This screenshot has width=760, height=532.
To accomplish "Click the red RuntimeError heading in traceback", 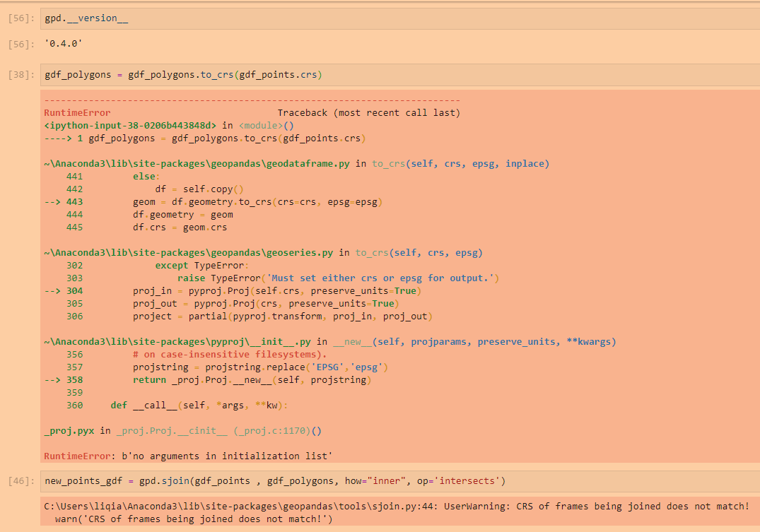I will [77, 113].
